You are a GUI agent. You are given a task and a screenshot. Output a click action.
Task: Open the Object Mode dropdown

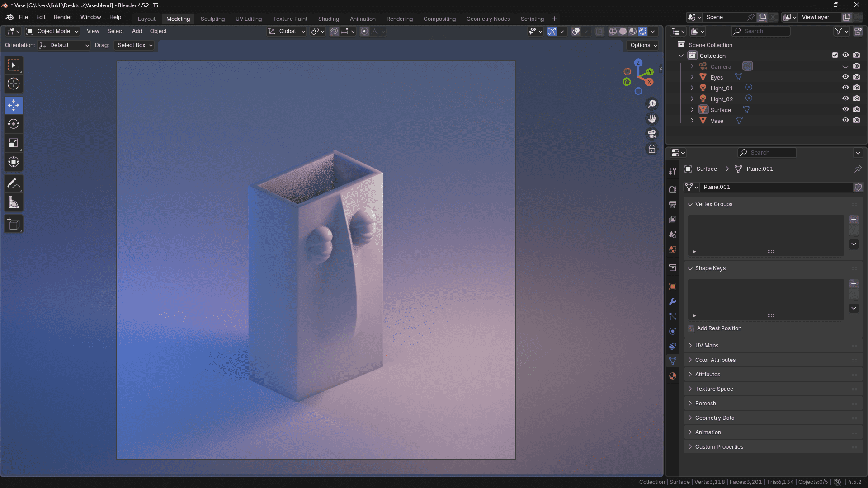53,31
